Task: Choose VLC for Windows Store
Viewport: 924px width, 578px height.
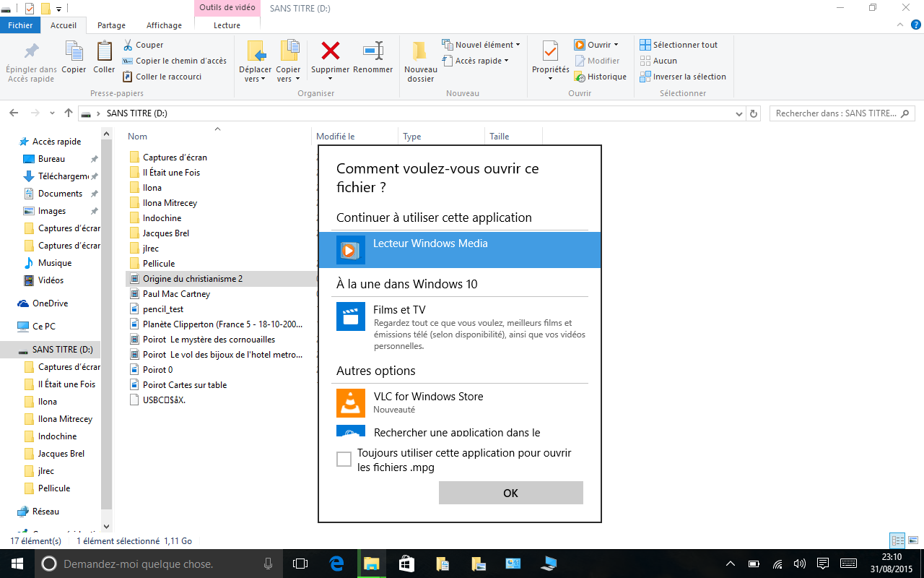Action: tap(460, 402)
